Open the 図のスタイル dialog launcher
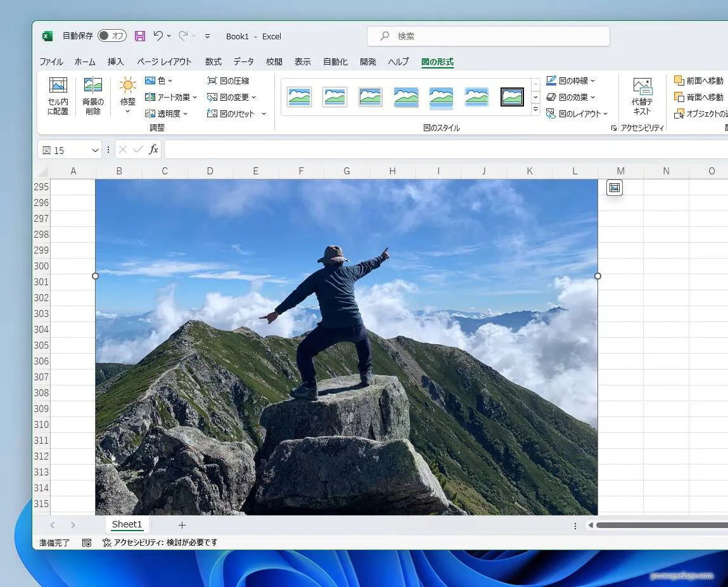Image resolution: width=728 pixels, height=587 pixels. 614,128
